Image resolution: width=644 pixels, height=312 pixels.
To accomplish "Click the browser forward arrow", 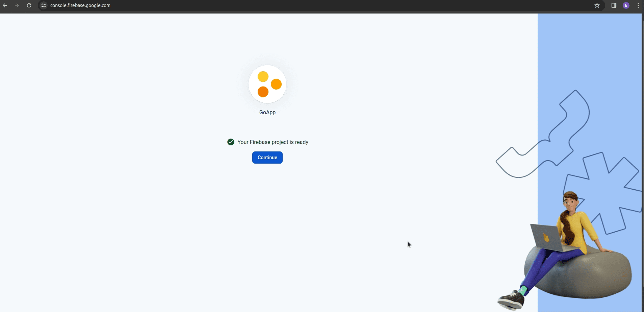I will point(17,5).
